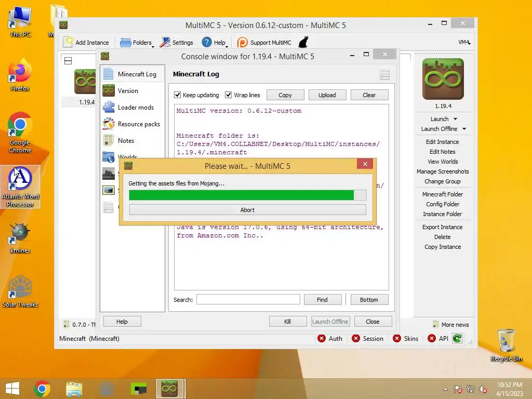Copy the Minecraft log text
532x399 pixels.
[x=285, y=95]
